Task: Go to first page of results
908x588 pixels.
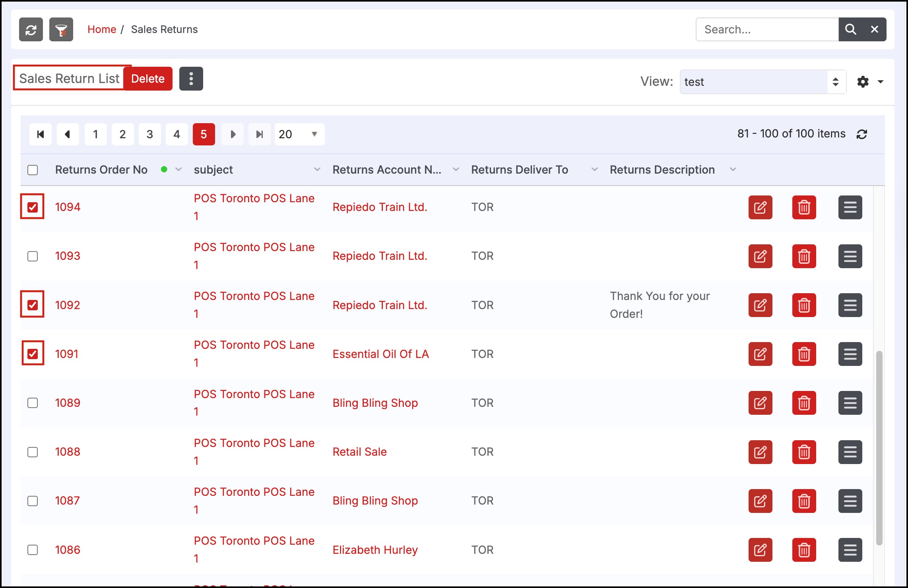Action: (x=41, y=134)
